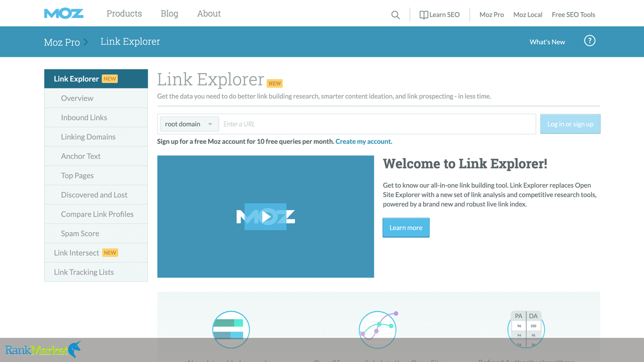Screen dimensions: 644x362
Task: Click the Learn more button
Action: 406,228
